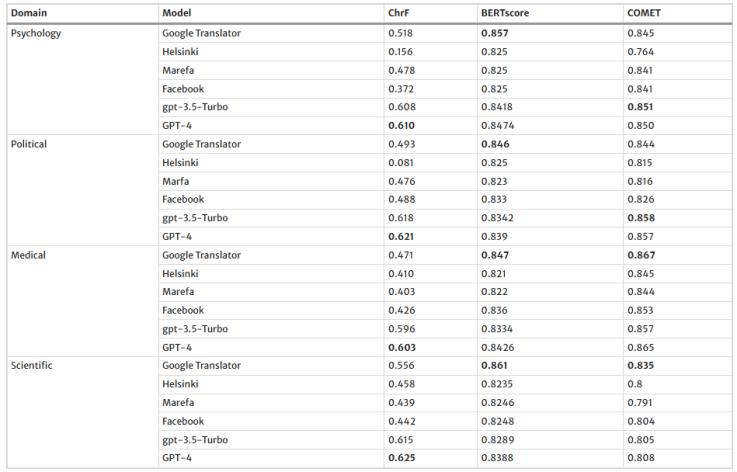Select the ChrF value 0.518
Screen dimensions: 737x472
click(399, 33)
